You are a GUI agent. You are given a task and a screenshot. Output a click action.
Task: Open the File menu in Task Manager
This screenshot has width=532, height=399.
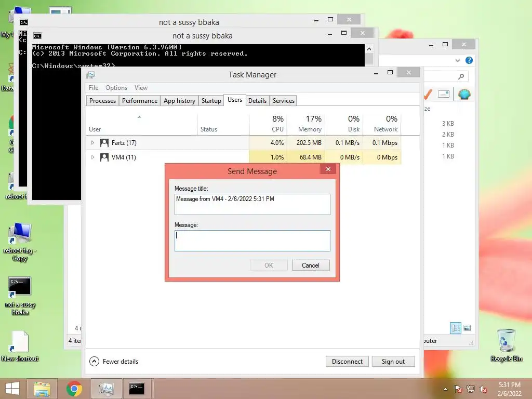(x=94, y=87)
